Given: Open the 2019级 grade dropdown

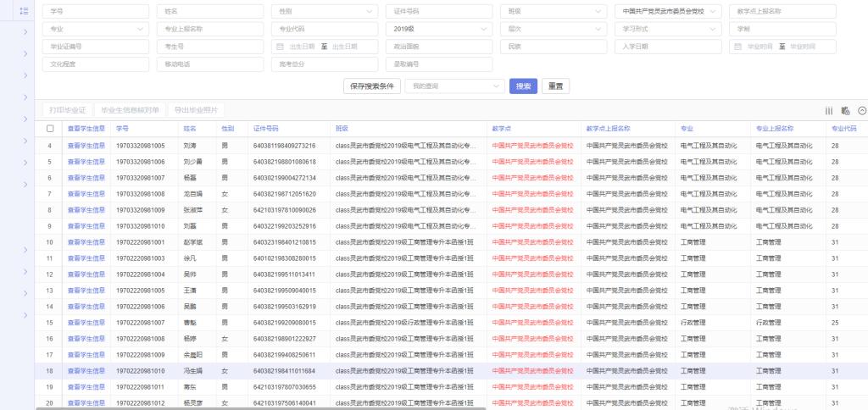Looking at the screenshot, I should tap(439, 29).
